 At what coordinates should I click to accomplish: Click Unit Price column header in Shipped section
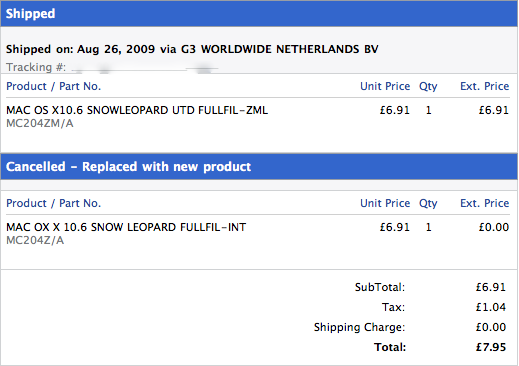(385, 86)
